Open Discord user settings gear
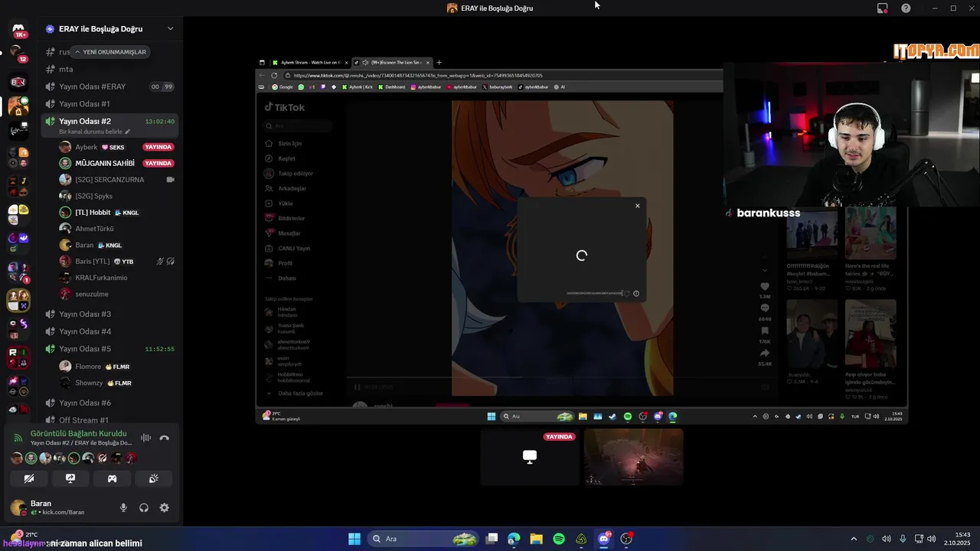The width and height of the screenshot is (980, 551). tap(164, 507)
